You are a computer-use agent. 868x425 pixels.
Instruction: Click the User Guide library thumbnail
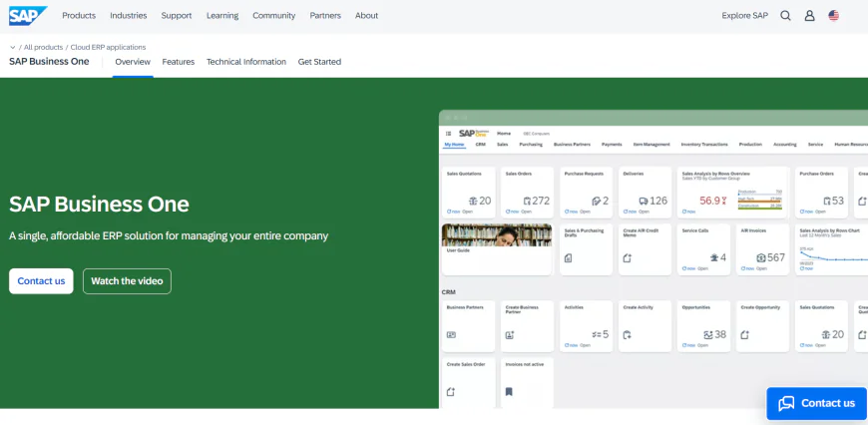pyautogui.click(x=497, y=234)
